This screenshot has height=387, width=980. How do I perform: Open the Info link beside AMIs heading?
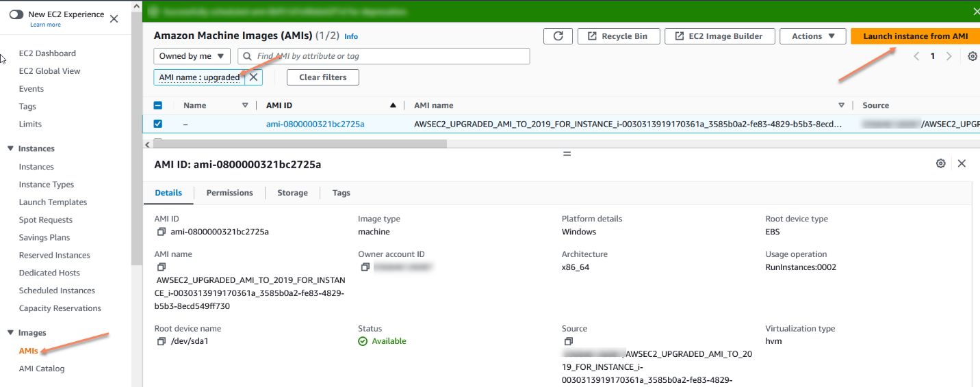[x=351, y=36]
